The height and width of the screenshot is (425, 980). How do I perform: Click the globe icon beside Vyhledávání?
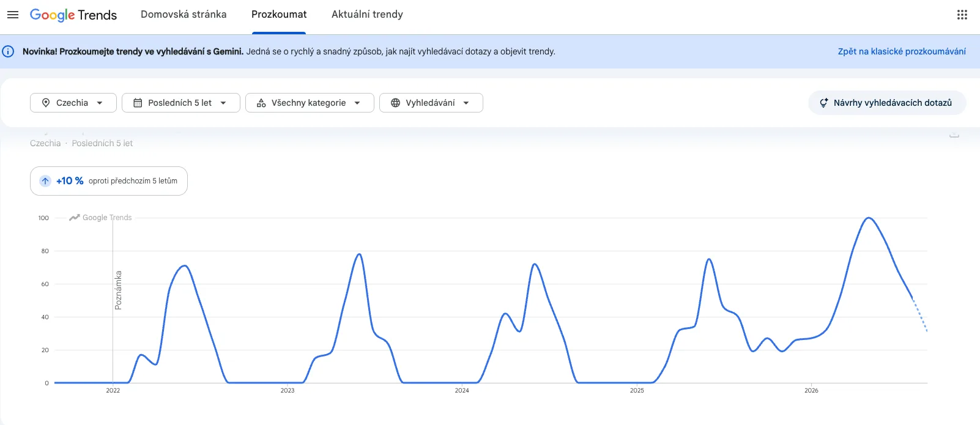395,103
